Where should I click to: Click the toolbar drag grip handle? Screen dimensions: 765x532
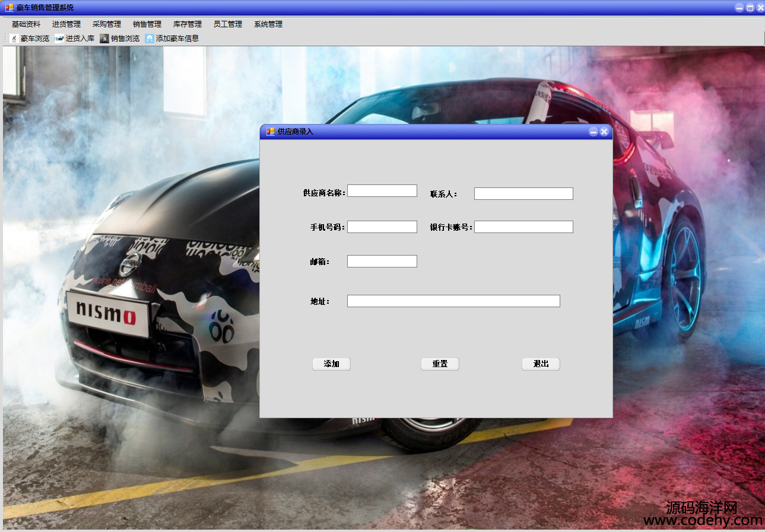coord(5,39)
